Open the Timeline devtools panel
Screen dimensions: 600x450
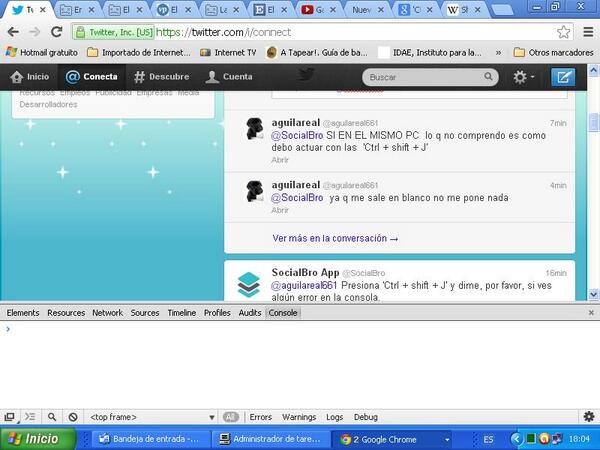click(x=182, y=313)
